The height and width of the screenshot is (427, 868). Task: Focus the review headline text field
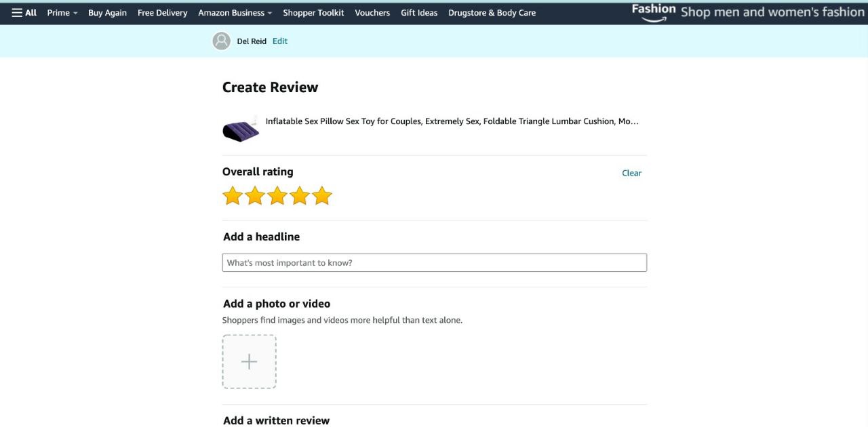pos(434,263)
